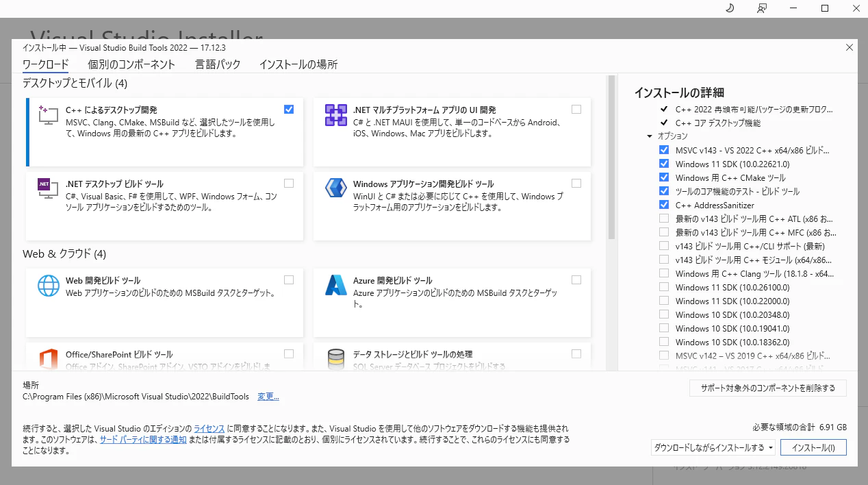Check .NET マルチプラットフォーム アプリの UI 開発 workload
This screenshot has width=868, height=485.
(576, 109)
